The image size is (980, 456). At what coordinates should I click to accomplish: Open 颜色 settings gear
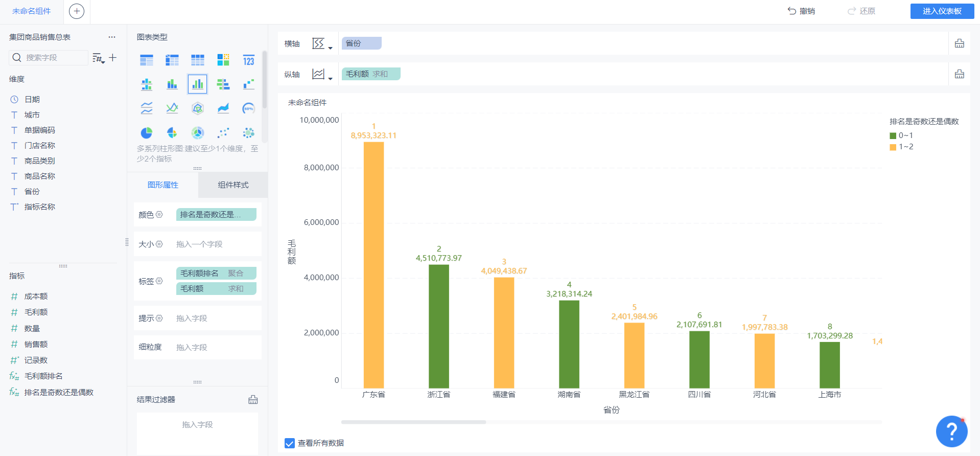pos(159,215)
